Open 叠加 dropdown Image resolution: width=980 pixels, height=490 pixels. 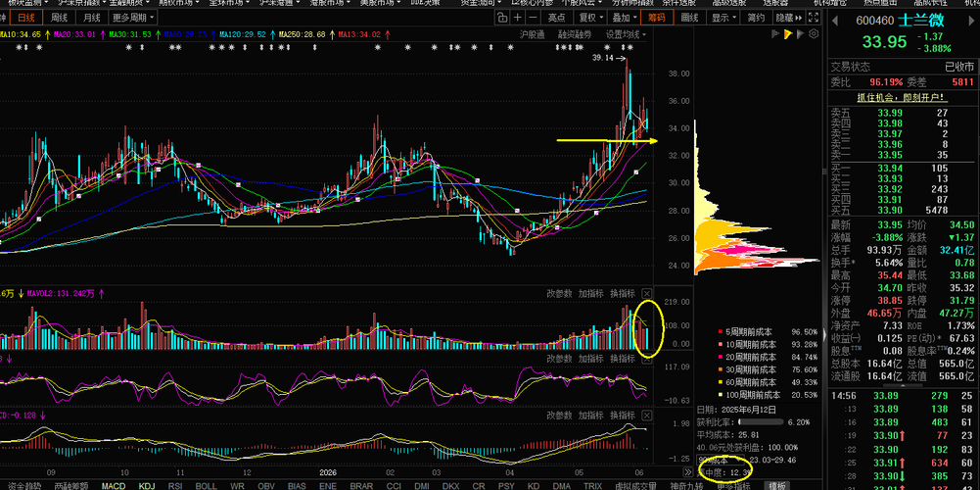(x=624, y=18)
